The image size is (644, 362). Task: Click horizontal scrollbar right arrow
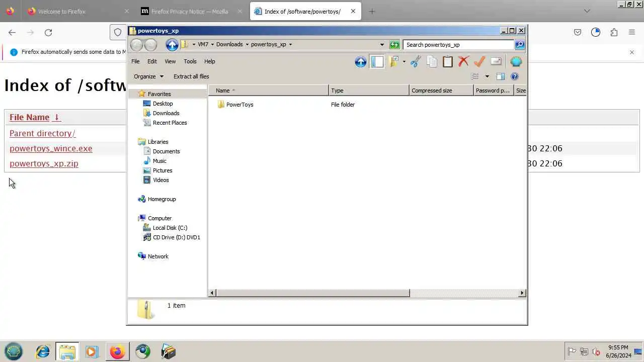pyautogui.click(x=522, y=293)
